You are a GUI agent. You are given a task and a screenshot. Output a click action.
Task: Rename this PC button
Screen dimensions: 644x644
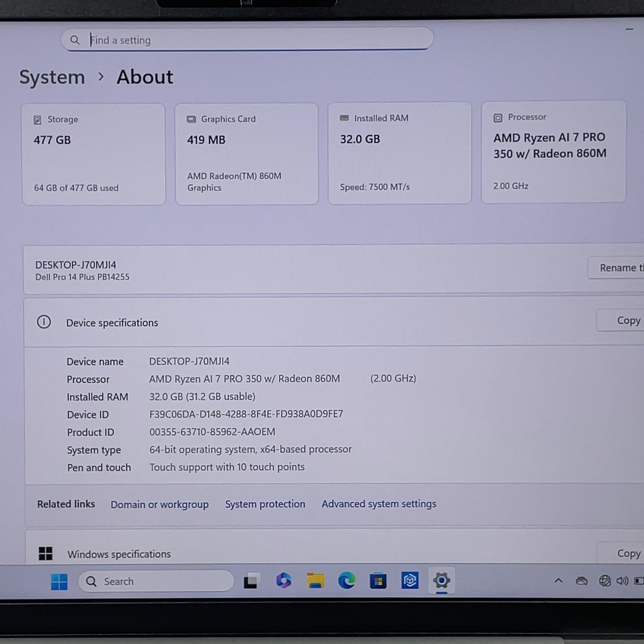pos(617,267)
